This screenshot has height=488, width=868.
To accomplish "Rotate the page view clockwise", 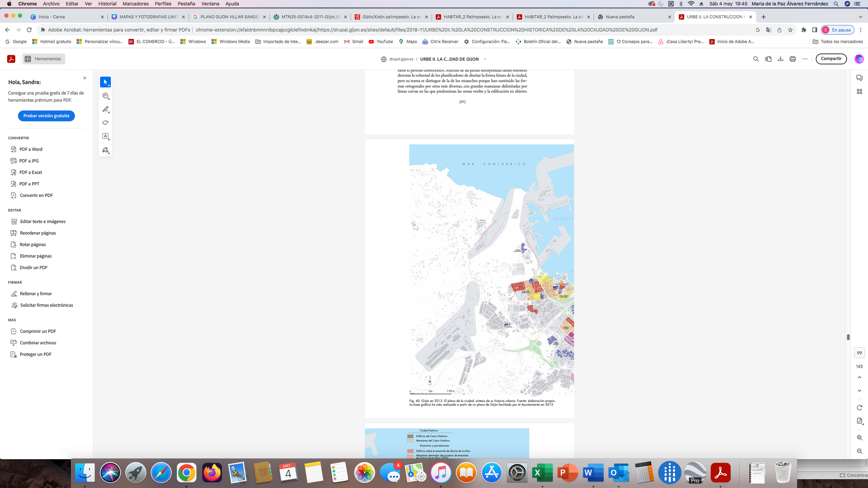I will click(860, 408).
